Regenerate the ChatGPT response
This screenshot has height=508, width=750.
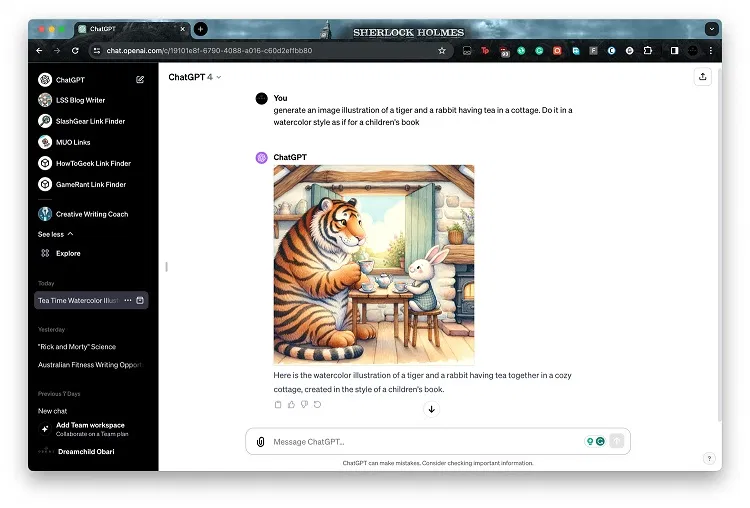click(317, 404)
